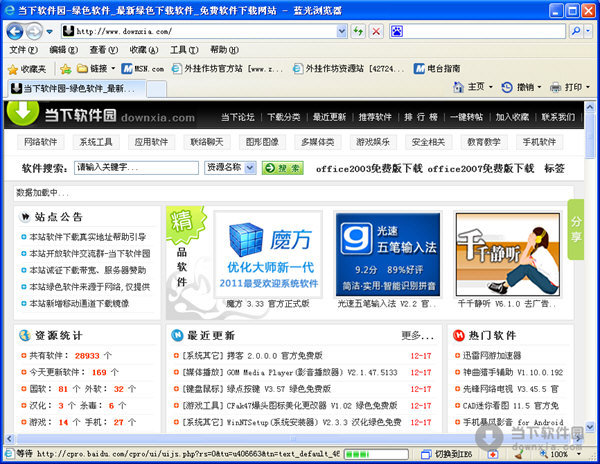This screenshot has height=464, width=600.
Task: Click the green Refresh arrows icon
Action: click(358, 31)
